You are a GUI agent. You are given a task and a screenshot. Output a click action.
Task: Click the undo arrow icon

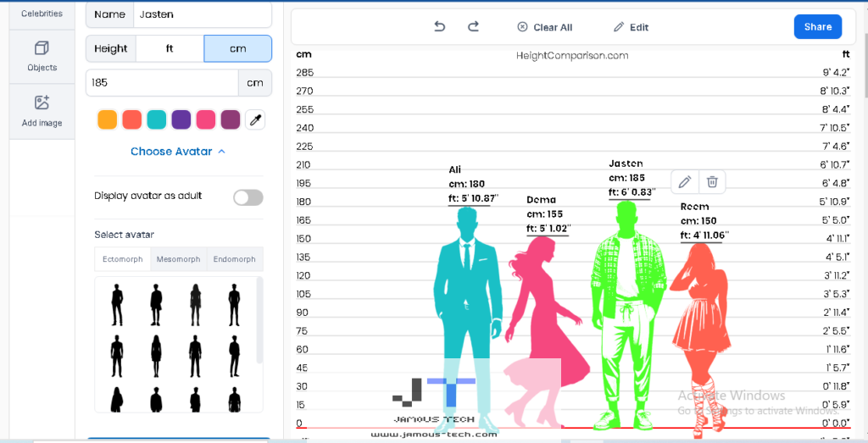point(440,26)
